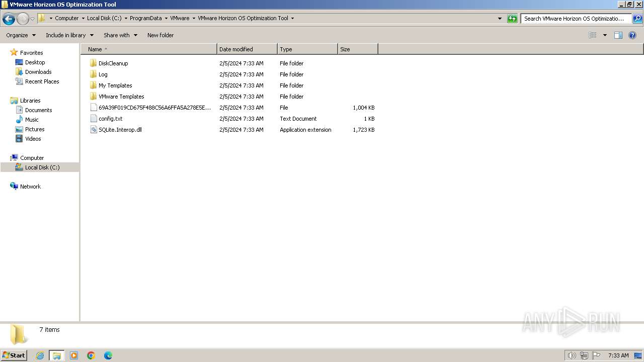Screen dimensions: 644x362
Task: Click the 7:33 AM system clock
Action: click(618, 355)
